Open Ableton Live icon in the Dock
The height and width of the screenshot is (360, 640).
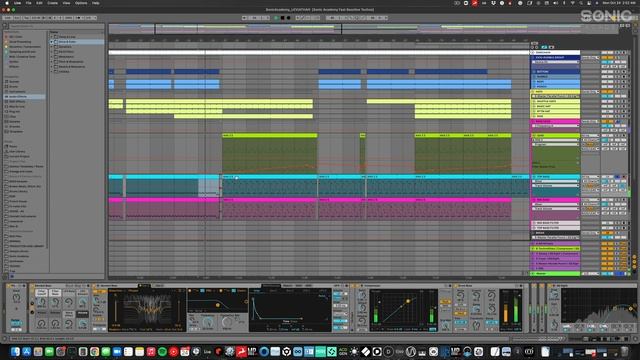(207, 351)
